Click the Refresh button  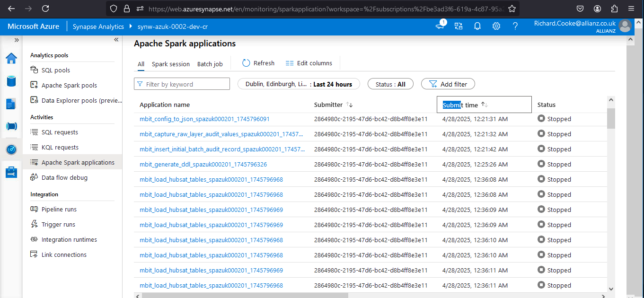pos(258,63)
